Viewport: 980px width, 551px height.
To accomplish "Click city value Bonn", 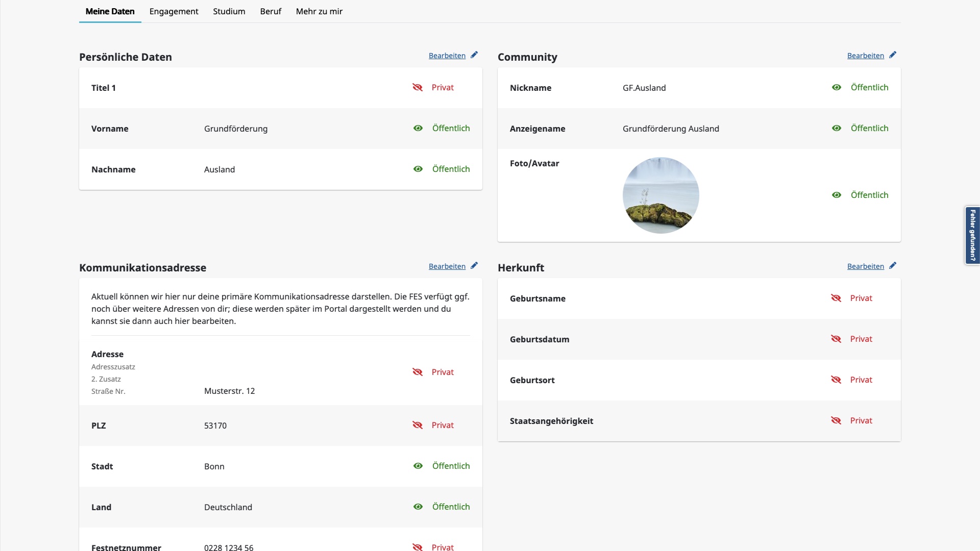I will pyautogui.click(x=214, y=466).
